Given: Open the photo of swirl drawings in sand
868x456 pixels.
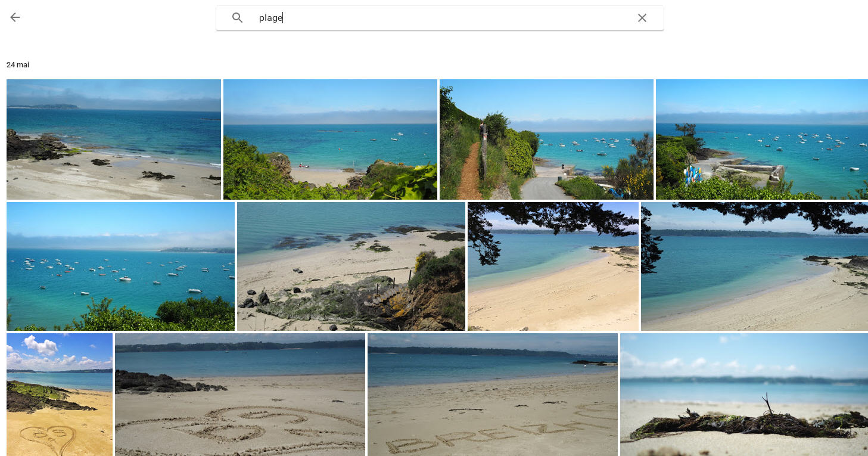Looking at the screenshot, I should (x=240, y=395).
